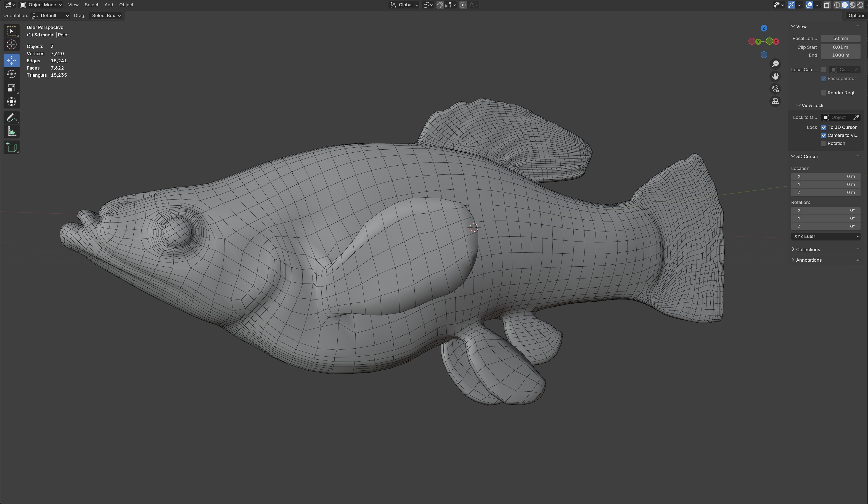Uncheck Lock To 3D Cursor
868x504 pixels.
point(824,127)
